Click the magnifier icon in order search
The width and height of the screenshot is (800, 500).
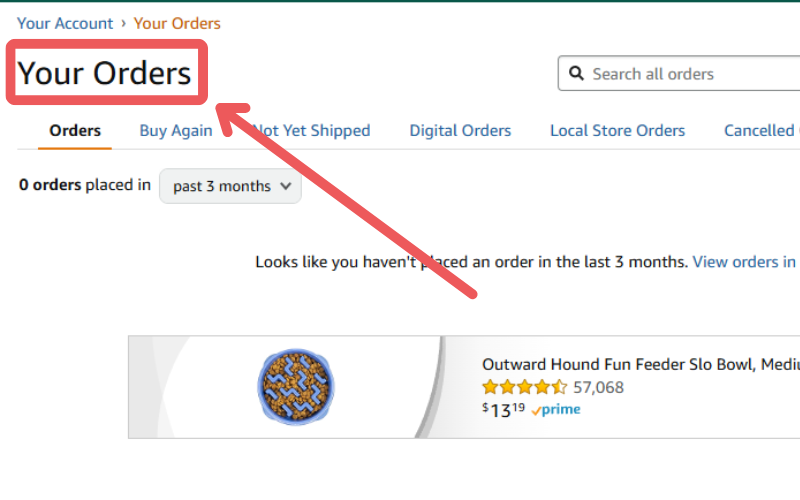576,73
